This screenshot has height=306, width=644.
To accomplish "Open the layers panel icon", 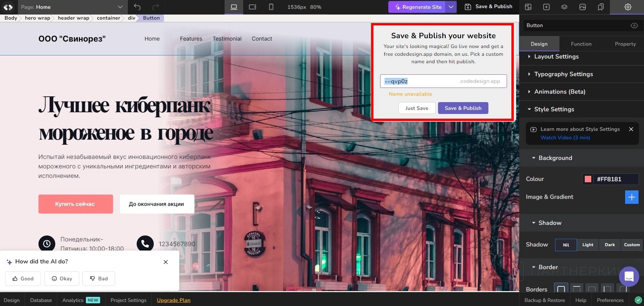I will [x=564, y=7].
